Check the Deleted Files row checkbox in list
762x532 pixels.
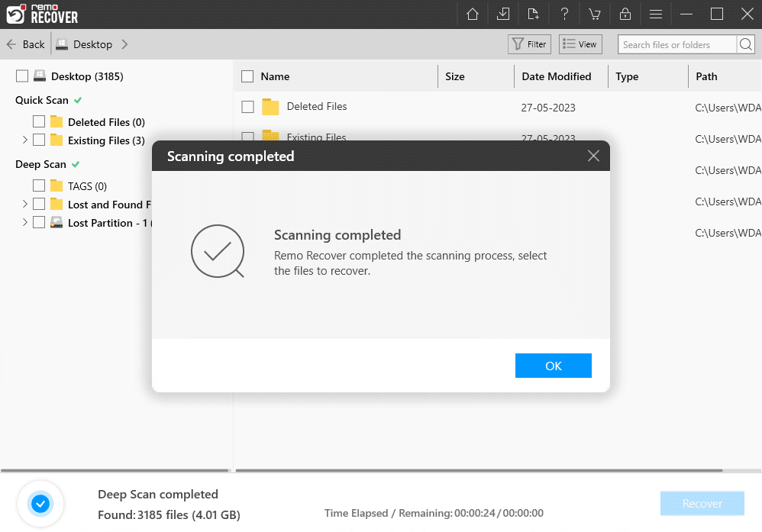(248, 107)
